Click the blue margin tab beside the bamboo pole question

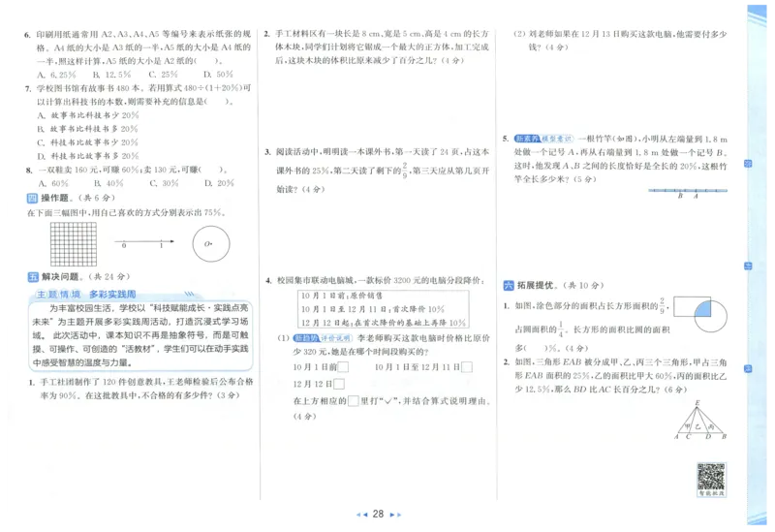click(x=748, y=164)
